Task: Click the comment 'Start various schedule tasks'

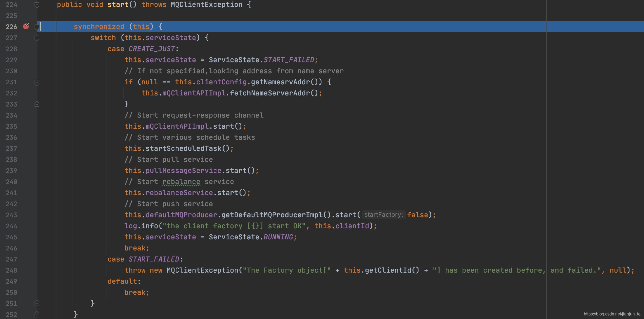Action: pos(190,137)
